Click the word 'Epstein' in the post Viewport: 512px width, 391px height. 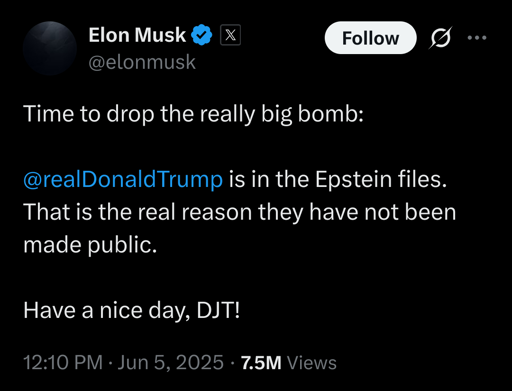point(353,180)
